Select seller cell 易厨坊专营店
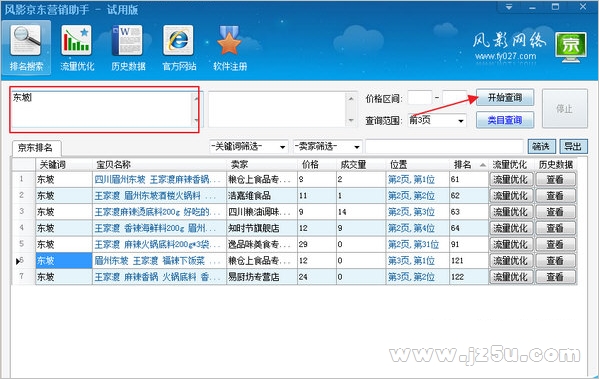The height and width of the screenshot is (379, 599). pos(262,277)
